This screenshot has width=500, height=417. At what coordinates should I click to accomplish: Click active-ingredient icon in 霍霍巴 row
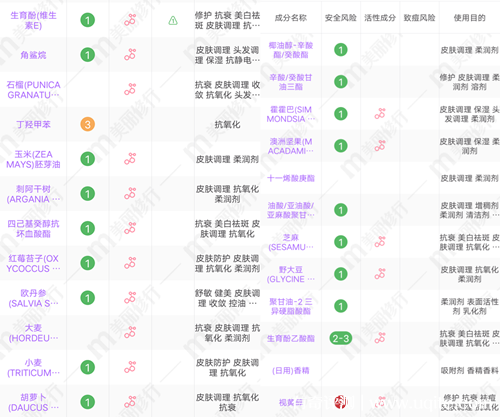(x=380, y=114)
